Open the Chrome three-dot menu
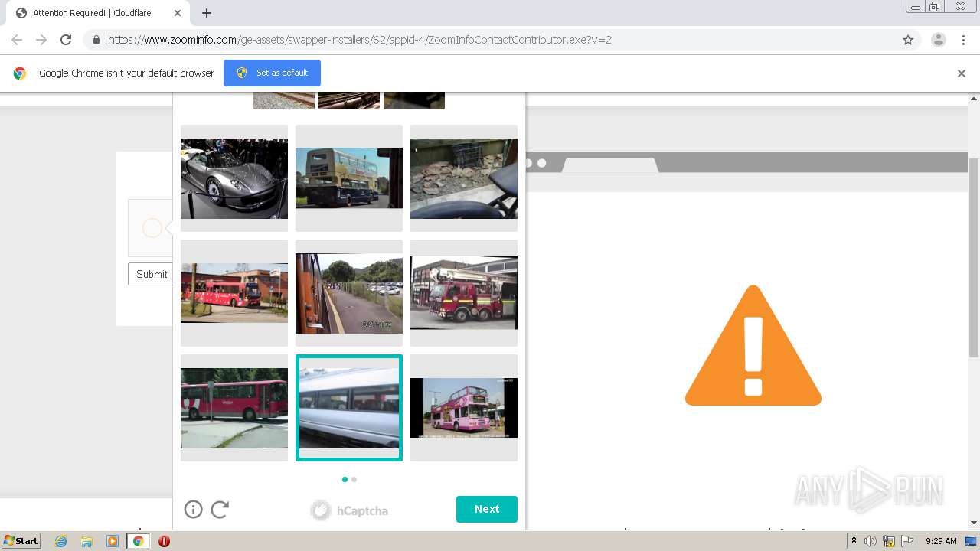Image resolution: width=980 pixels, height=551 pixels. tap(963, 40)
